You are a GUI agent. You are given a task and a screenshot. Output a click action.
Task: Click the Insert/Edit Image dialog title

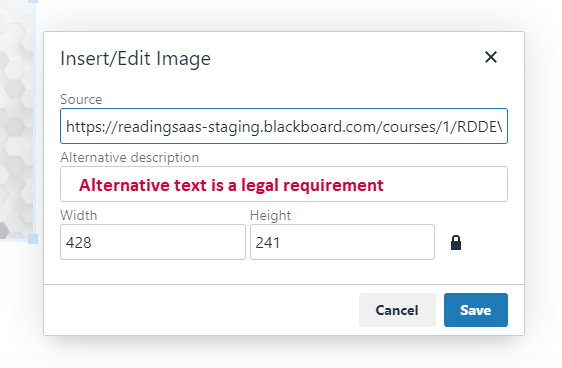coord(135,58)
